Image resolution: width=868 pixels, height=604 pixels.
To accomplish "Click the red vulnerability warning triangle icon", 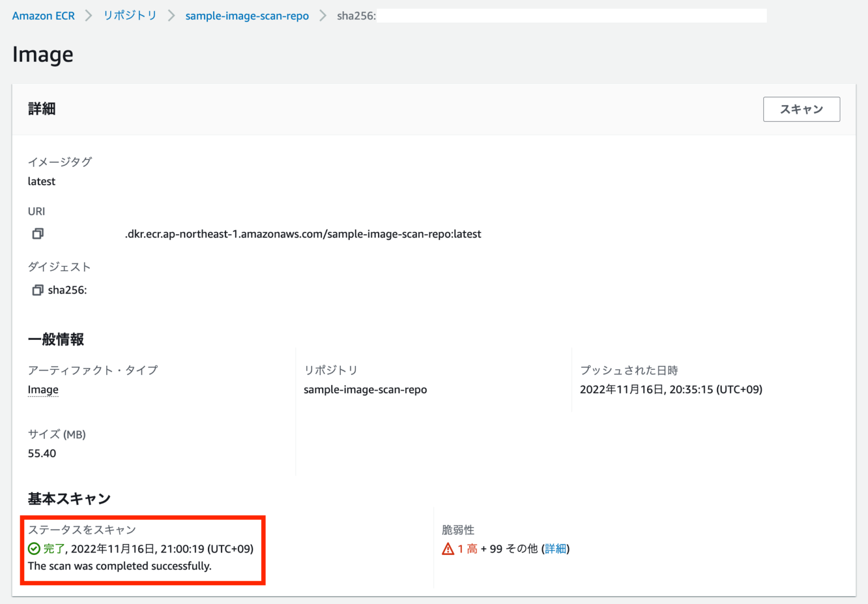I will (446, 548).
